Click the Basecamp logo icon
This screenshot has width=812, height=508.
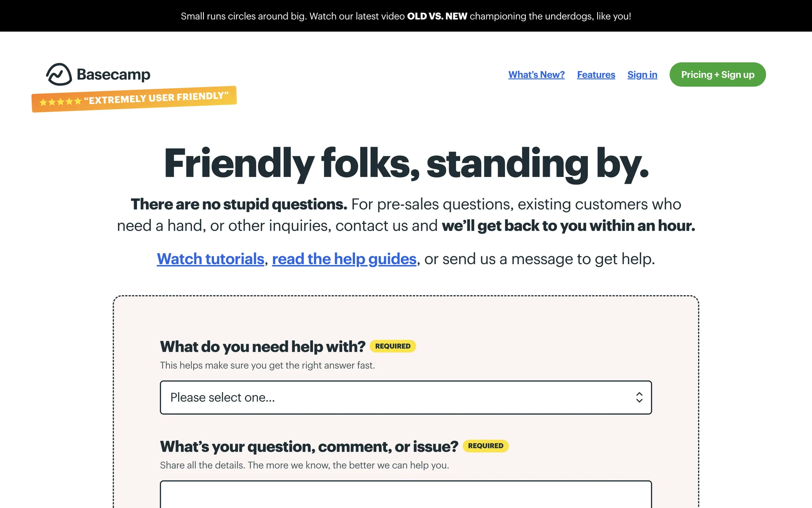[59, 75]
